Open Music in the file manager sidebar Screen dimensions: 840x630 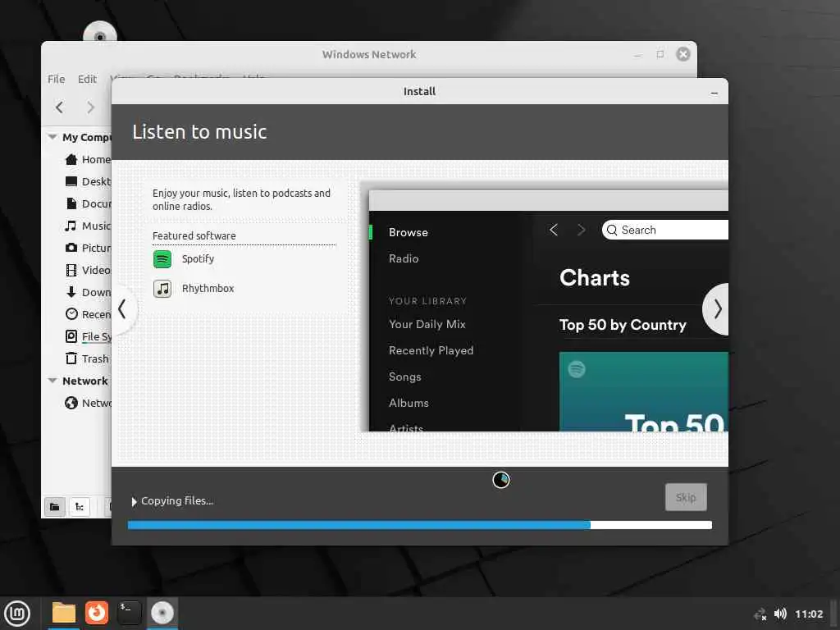click(88, 226)
